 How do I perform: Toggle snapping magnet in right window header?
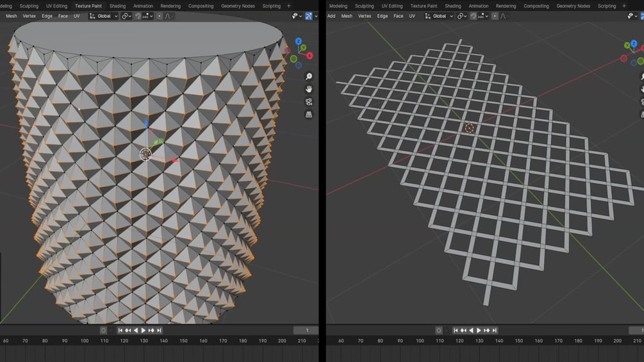(x=473, y=16)
